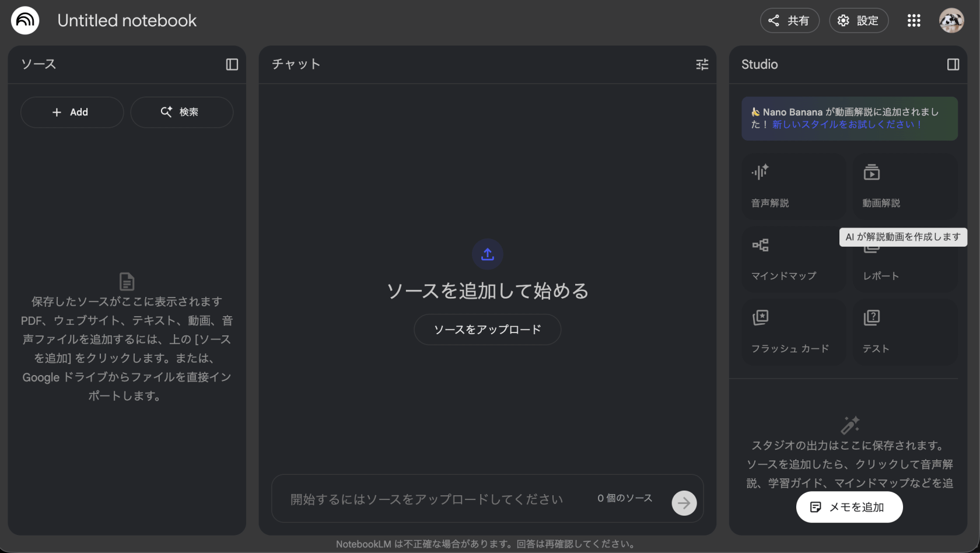Open the 設定 settings menu
This screenshot has width=980, height=553.
[x=858, y=20]
